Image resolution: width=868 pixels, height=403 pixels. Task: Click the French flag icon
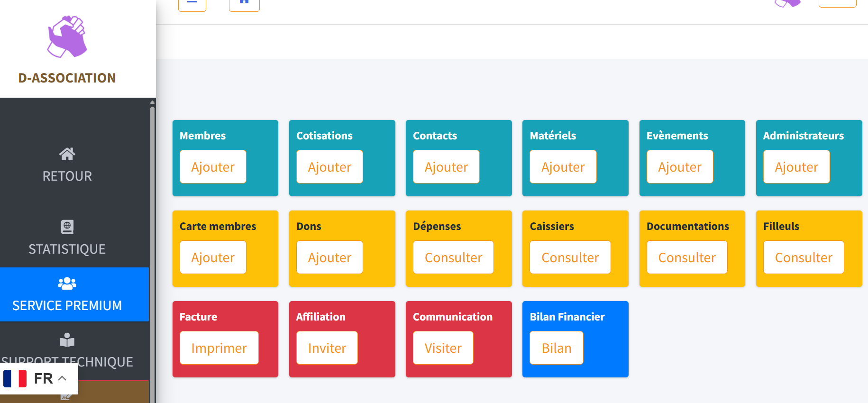click(15, 378)
